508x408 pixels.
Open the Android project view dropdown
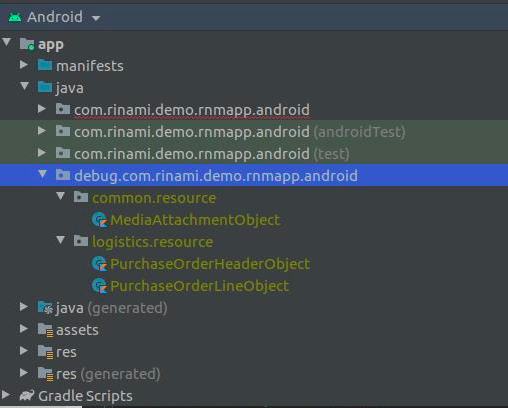pyautogui.click(x=96, y=18)
